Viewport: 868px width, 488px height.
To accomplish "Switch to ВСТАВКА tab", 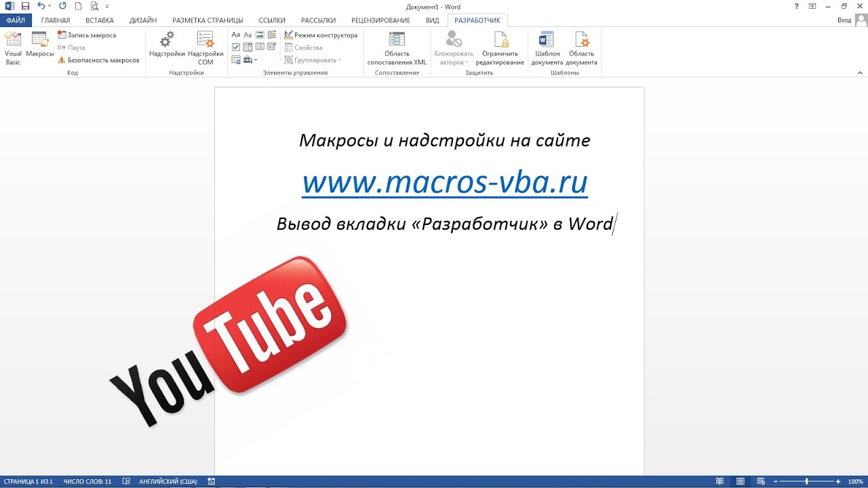I will click(x=100, y=20).
